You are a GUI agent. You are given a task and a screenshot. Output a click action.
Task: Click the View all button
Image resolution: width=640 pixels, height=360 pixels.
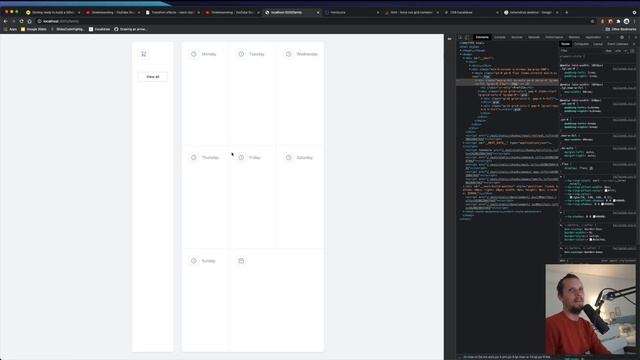[153, 77]
